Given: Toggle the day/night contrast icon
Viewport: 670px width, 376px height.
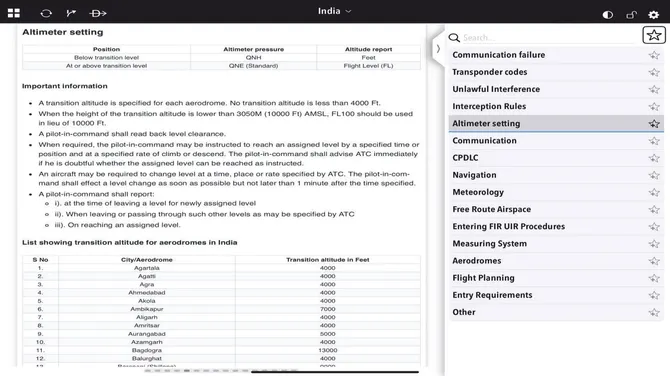Looking at the screenshot, I should 608,15.
